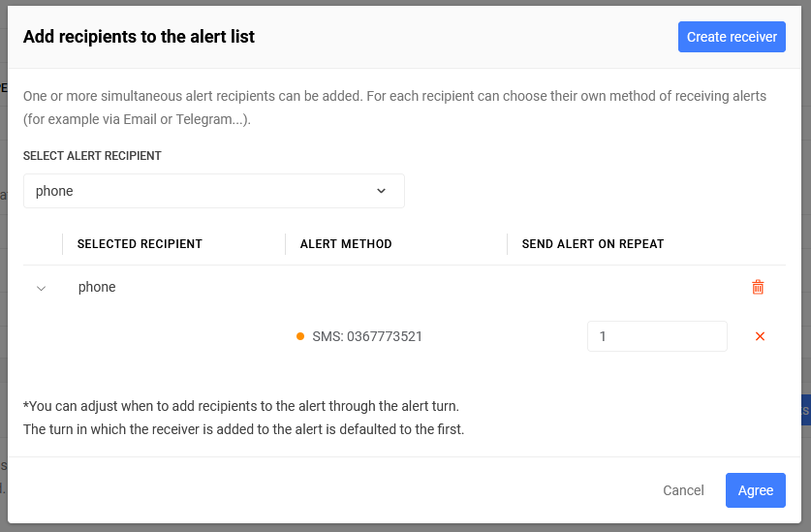811x532 pixels.
Task: Click the phone value in recipient combo box
Action: pyautogui.click(x=54, y=191)
